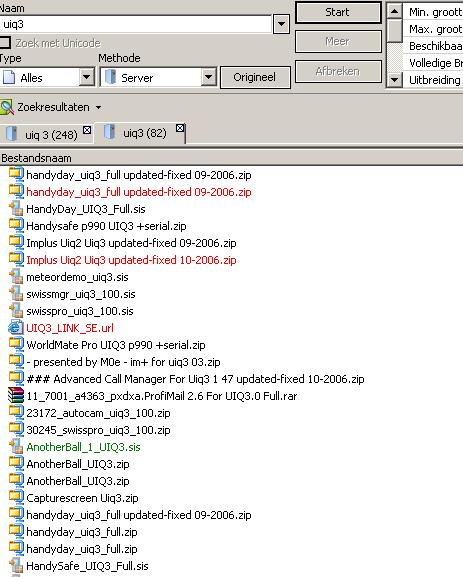Click the Start search button
463x577 pixels.
[x=338, y=13]
